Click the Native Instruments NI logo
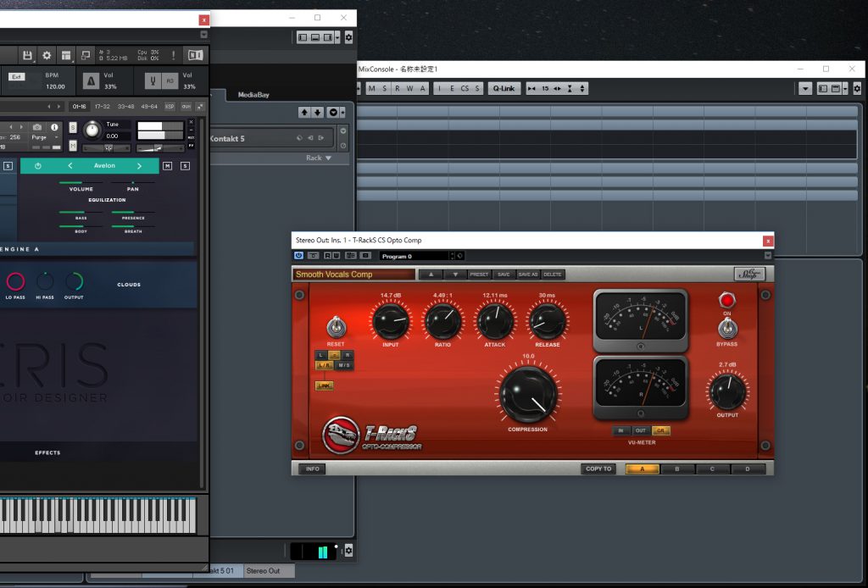Image resolution: width=868 pixels, height=588 pixels. 196,55
